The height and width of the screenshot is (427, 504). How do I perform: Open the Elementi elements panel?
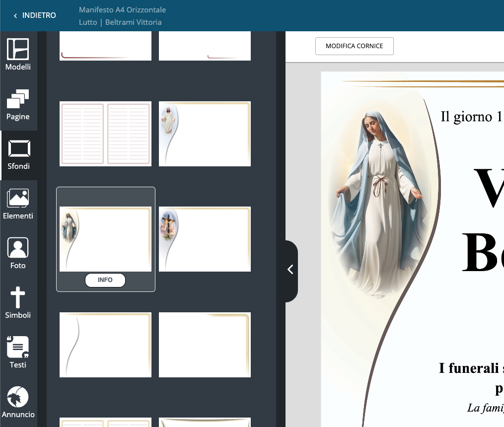(18, 204)
